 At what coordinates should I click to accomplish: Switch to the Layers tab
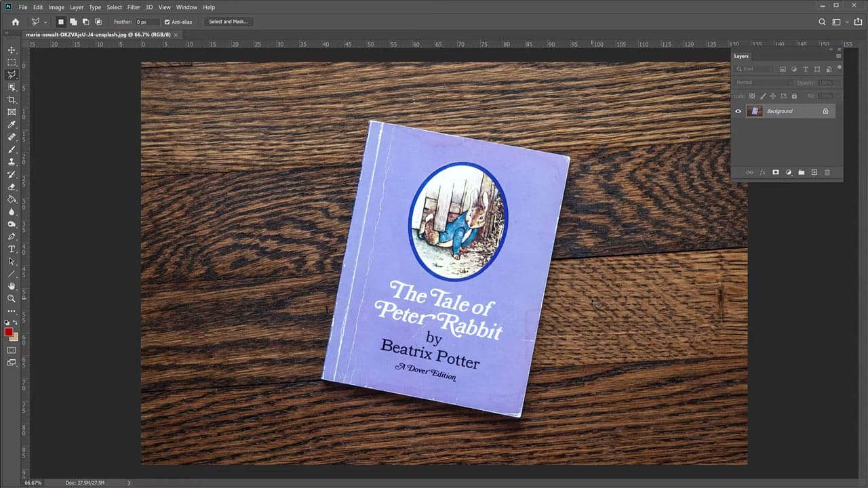(x=741, y=56)
